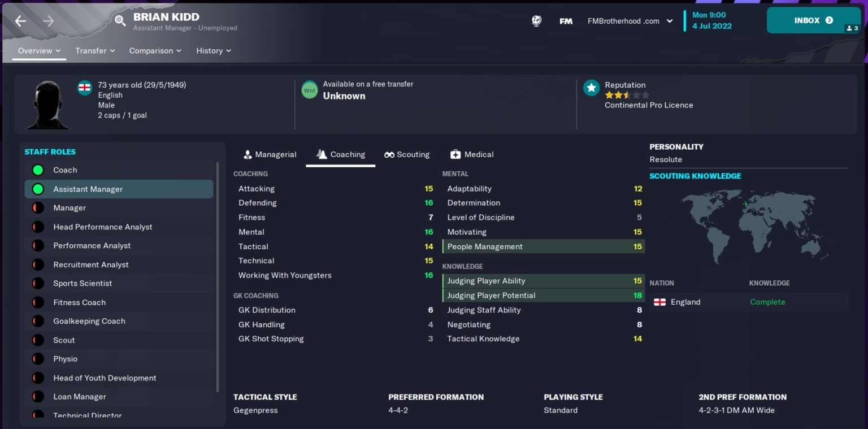868x429 pixels.
Task: Click the scouting knowledge world map
Action: (x=749, y=225)
